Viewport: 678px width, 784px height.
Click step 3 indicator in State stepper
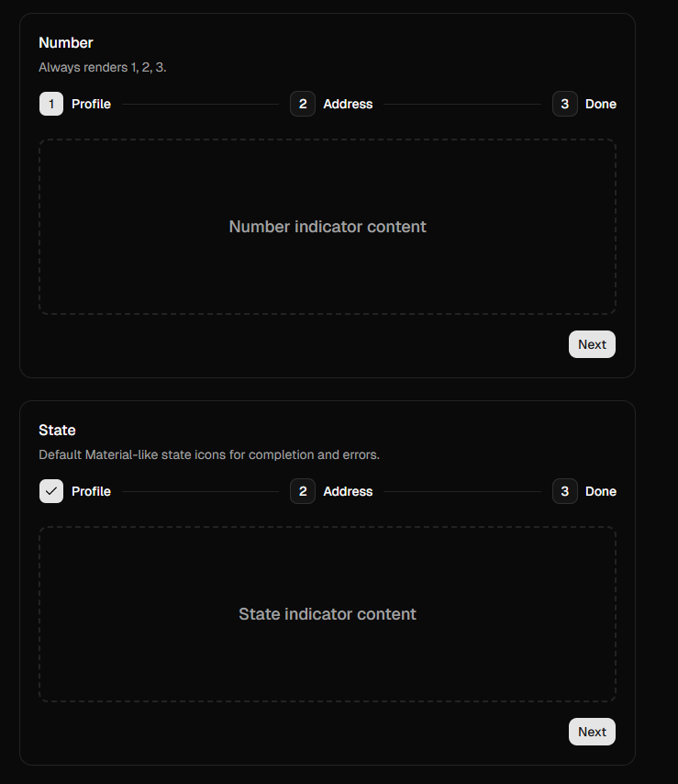(x=565, y=491)
